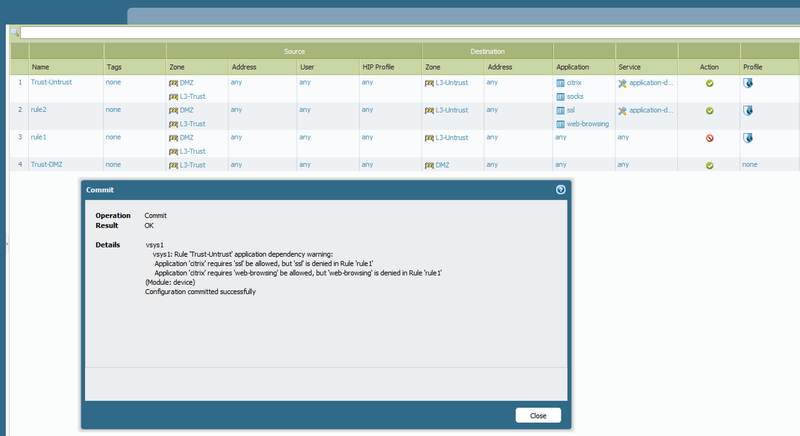Click allow action icon for Trust-DMZ
The width and height of the screenshot is (800, 436).
click(709, 166)
